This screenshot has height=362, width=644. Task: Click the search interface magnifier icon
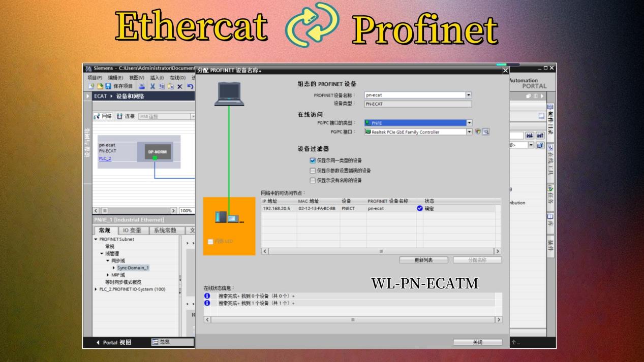486,132
